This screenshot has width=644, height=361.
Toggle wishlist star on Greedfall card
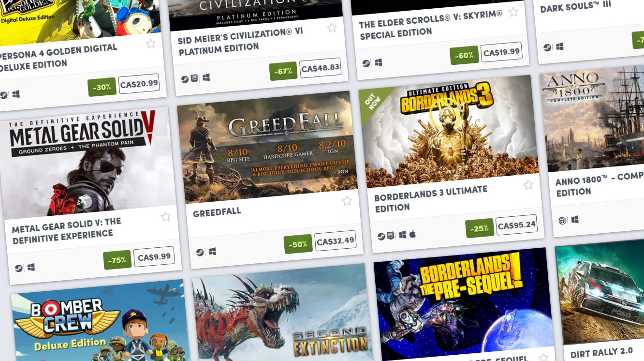[x=347, y=201]
